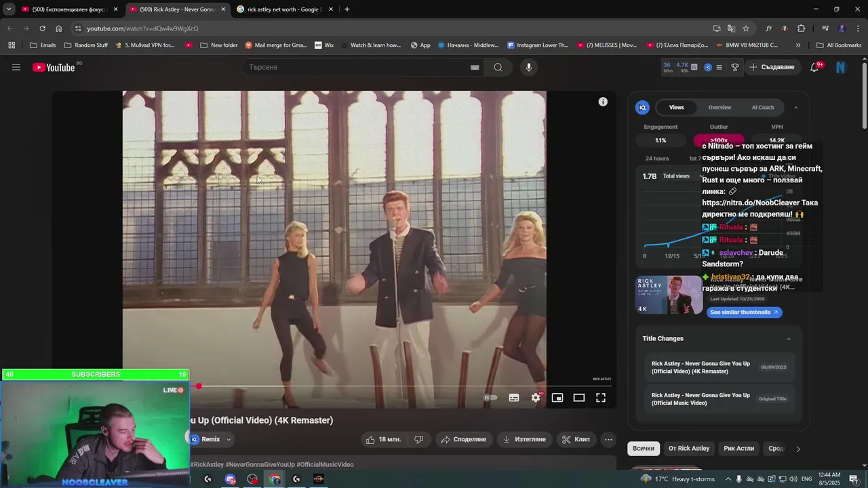Open the account avatar menu
The height and width of the screenshot is (488, 868).
coord(841,67)
